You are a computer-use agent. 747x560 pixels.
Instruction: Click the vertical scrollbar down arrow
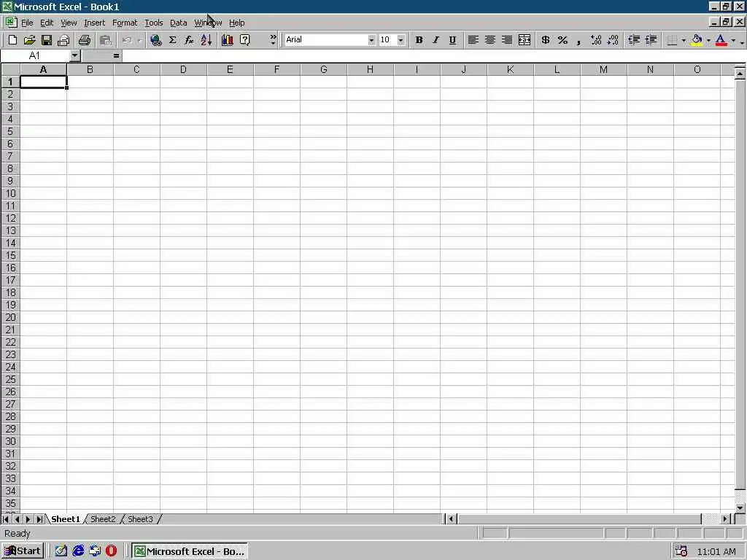pyautogui.click(x=740, y=508)
